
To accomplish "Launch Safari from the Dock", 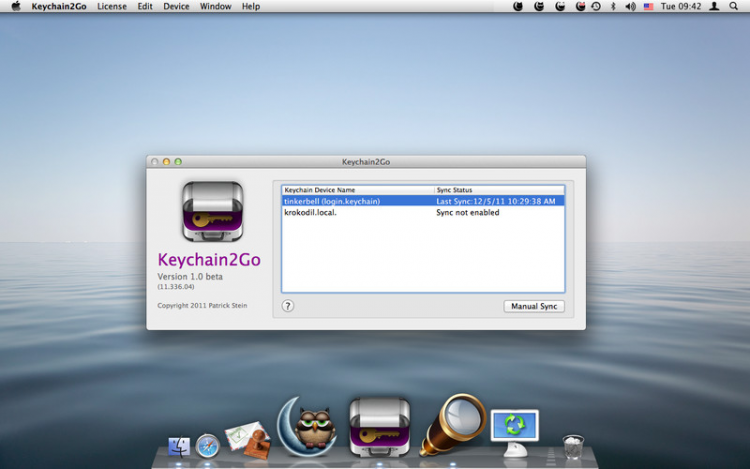I will (x=208, y=446).
